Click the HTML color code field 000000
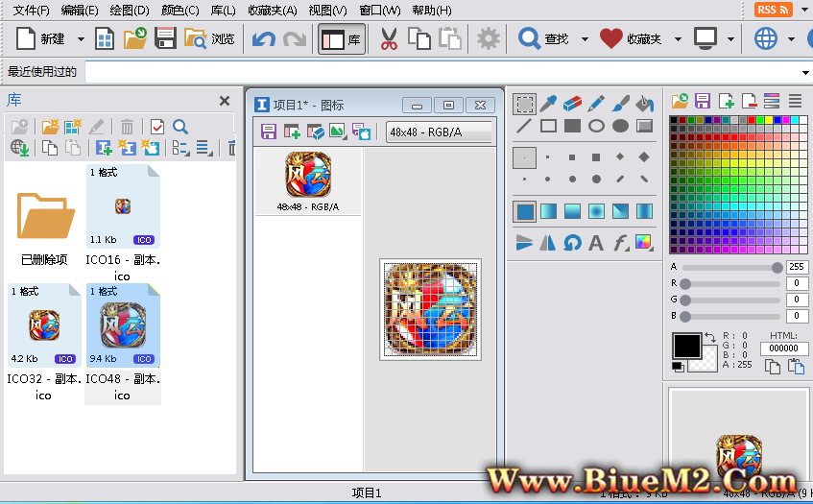The height and width of the screenshot is (504, 813). click(x=783, y=348)
